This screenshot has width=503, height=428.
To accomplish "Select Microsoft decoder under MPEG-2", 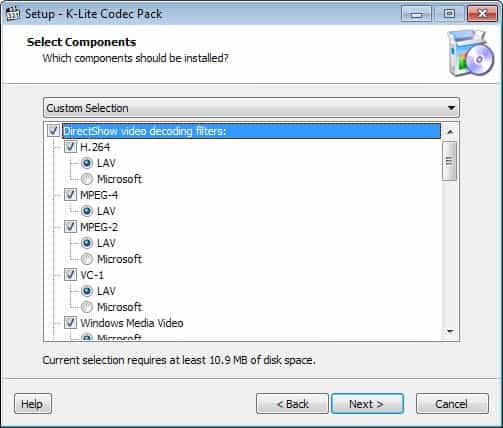I will 87,259.
